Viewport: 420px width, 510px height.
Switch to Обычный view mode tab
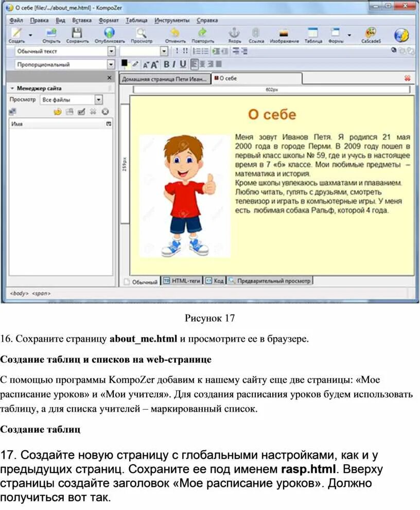141,282
